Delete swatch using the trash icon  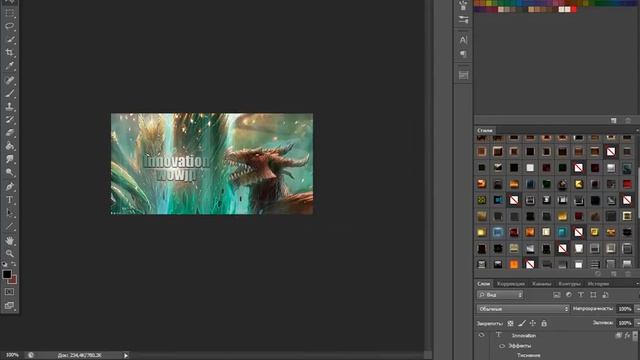[x=628, y=120]
